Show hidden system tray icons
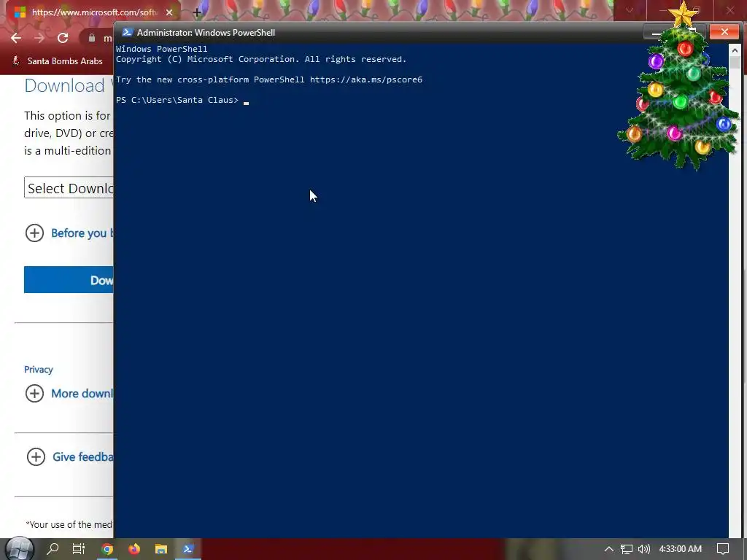This screenshot has height=560, width=747. 609,549
